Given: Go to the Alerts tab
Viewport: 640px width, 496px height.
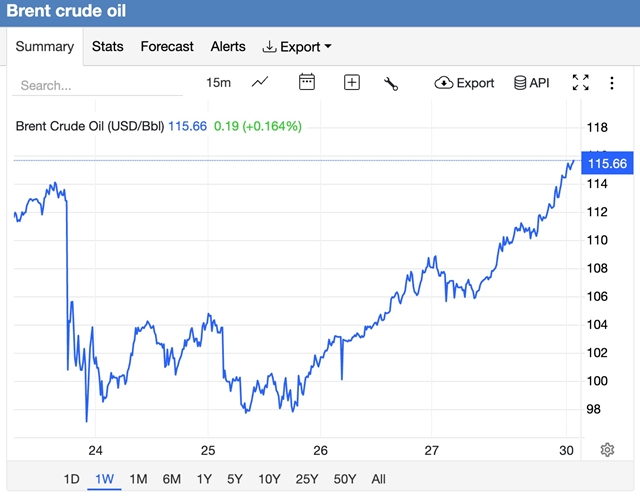Looking at the screenshot, I should point(228,47).
